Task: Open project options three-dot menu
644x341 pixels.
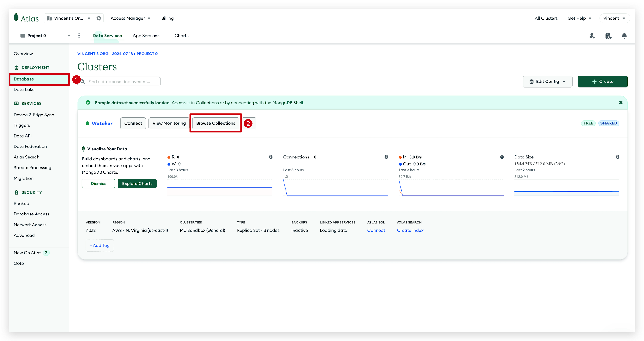Action: (79, 36)
